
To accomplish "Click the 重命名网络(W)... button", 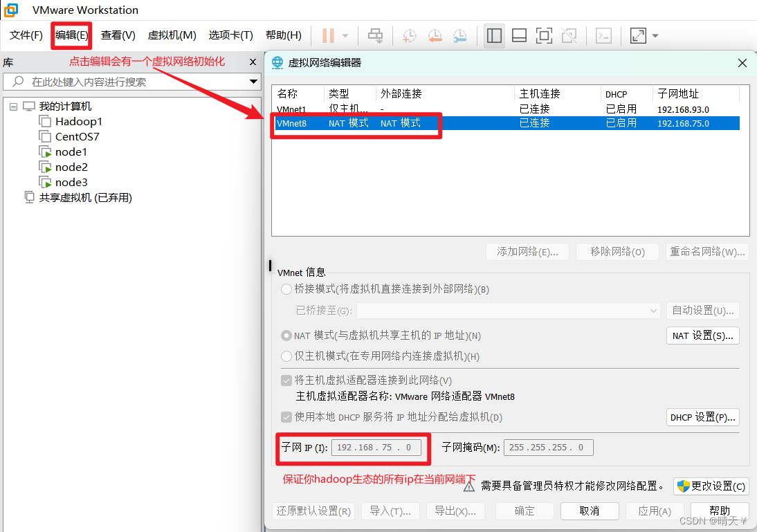I will 707,252.
